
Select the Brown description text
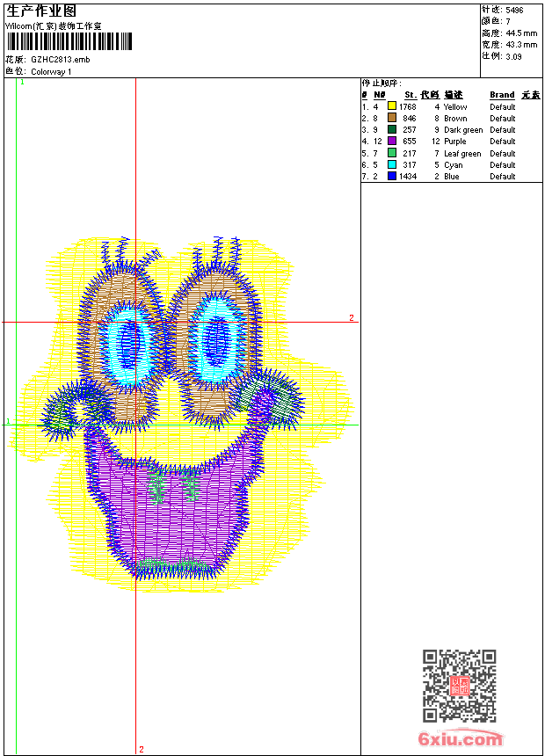(x=455, y=119)
